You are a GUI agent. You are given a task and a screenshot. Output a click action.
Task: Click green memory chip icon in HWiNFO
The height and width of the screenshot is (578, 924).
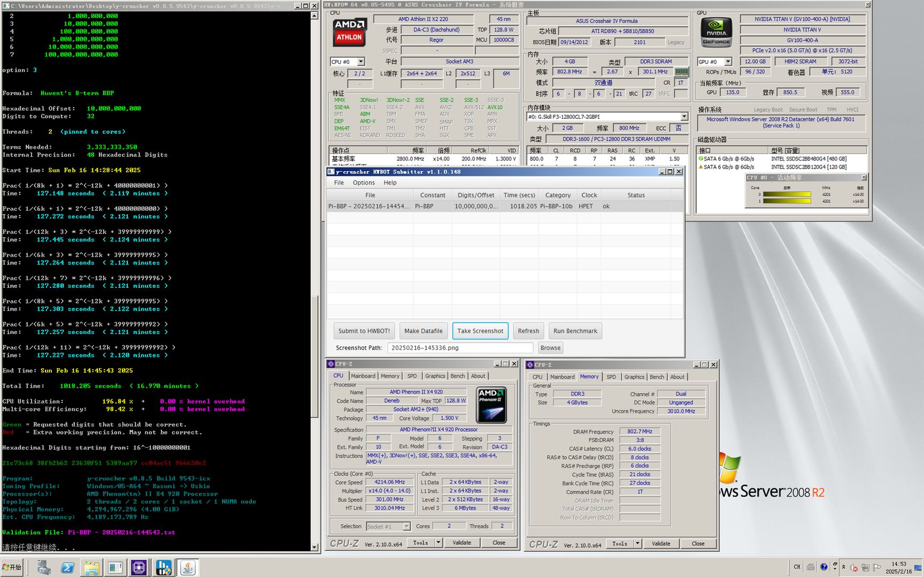[681, 72]
